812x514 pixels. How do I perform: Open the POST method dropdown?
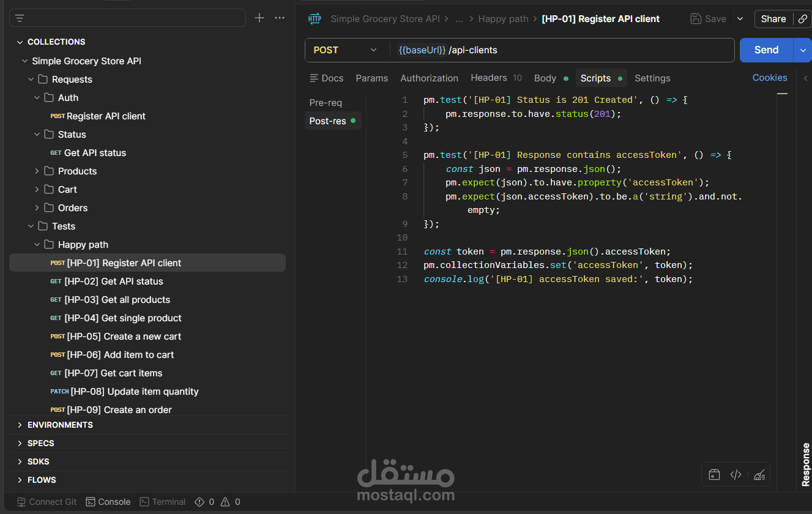pos(346,50)
